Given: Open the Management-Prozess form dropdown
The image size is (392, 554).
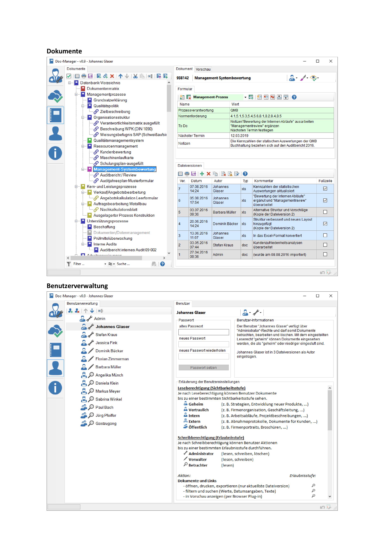Looking at the screenshot, I should 246,97.
